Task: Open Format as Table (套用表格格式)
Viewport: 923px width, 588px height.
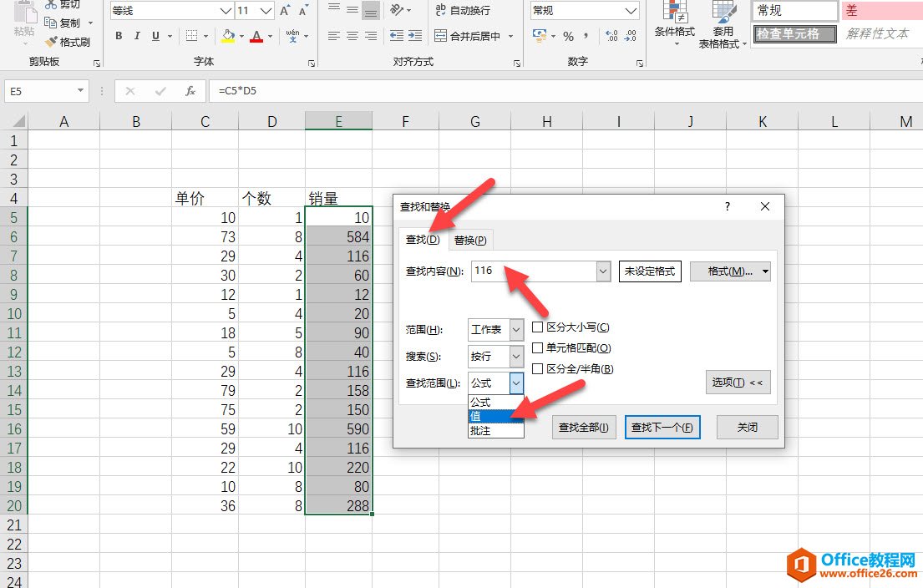Action: tap(723, 23)
